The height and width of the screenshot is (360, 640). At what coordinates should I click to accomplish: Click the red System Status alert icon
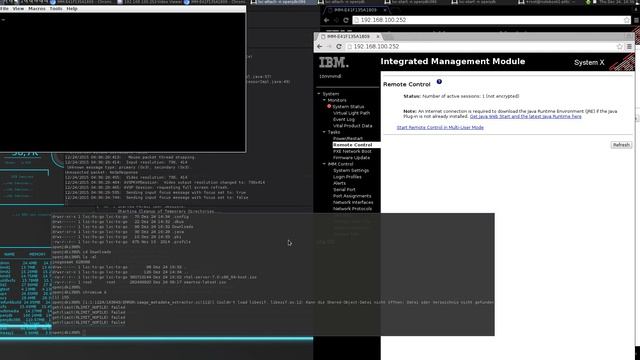(x=329, y=106)
